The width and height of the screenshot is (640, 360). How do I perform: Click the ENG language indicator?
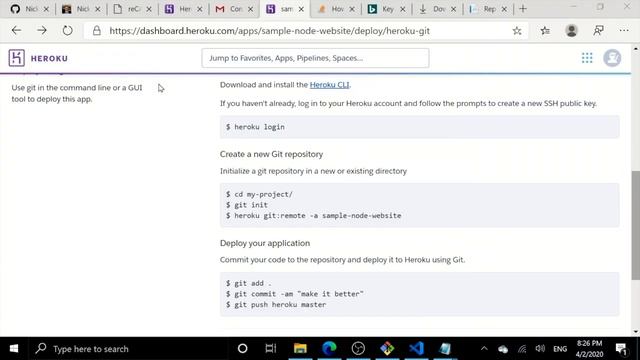[560, 349]
